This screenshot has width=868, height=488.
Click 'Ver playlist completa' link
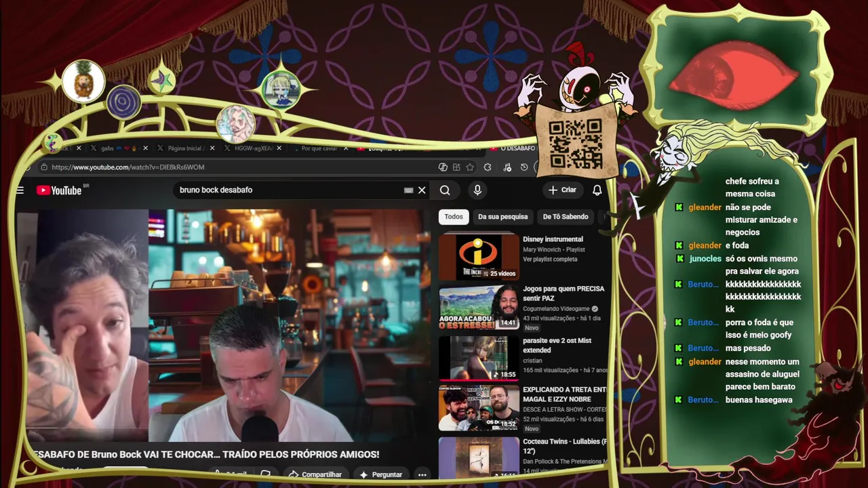550,260
